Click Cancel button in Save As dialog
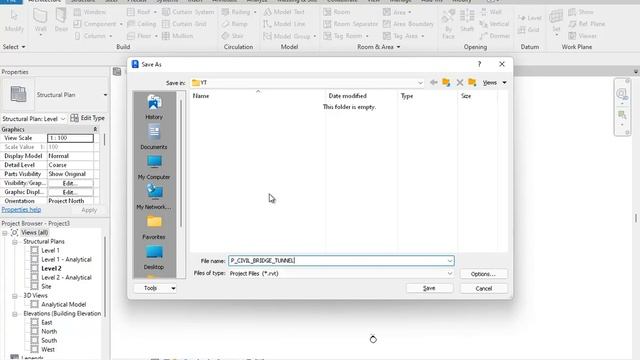This screenshot has height=360, width=640. pyautogui.click(x=484, y=288)
